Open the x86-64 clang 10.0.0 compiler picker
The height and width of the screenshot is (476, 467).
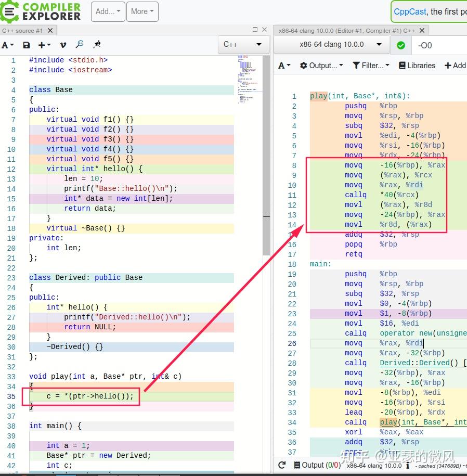click(x=331, y=45)
